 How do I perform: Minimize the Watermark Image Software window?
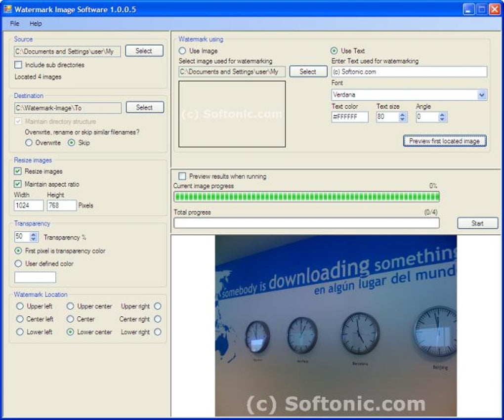coord(468,9)
